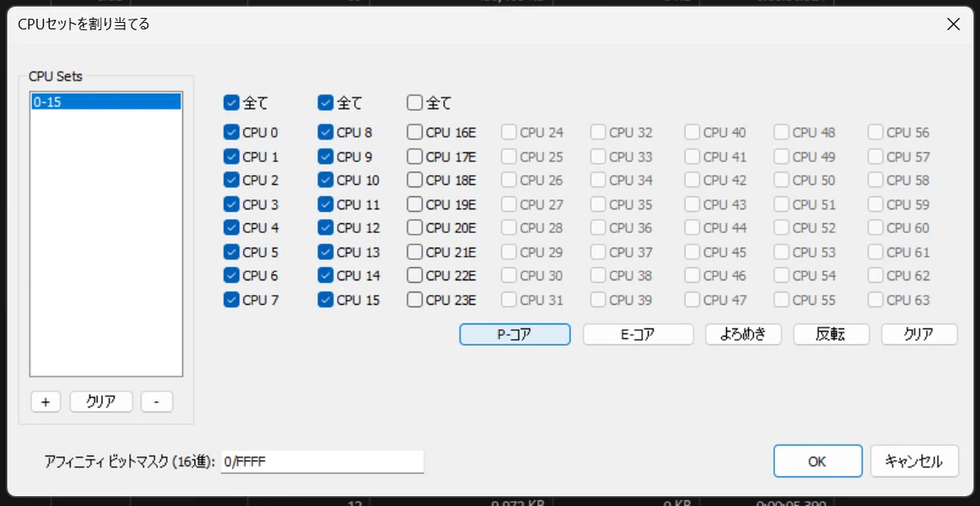Screen dimensions: 980x506
Task: Uncheck the 全て checkbox above CPU 0
Action: 231,103
